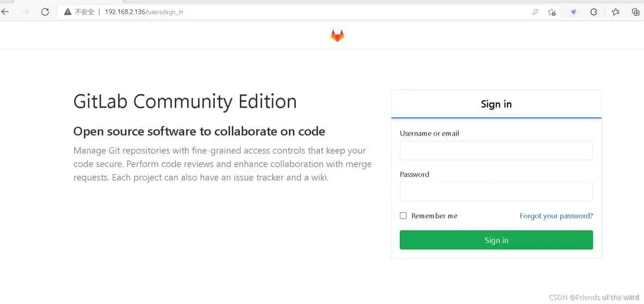Open the collections icon in toolbar

pos(635,11)
